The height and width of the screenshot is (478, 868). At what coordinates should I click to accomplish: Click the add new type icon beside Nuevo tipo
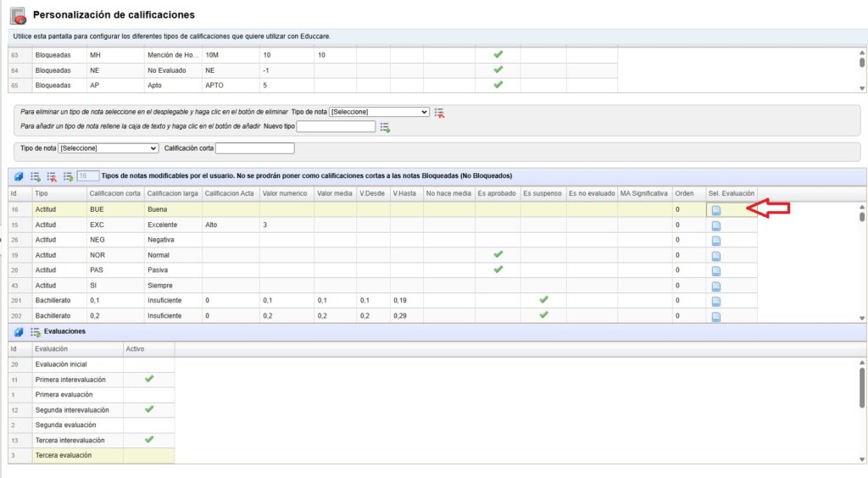(x=385, y=127)
